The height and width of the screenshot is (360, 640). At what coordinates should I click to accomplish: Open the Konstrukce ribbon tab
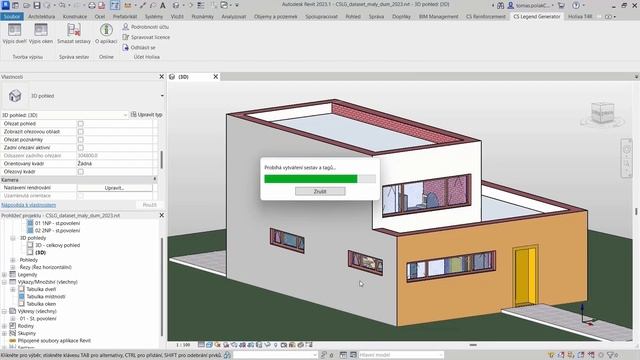point(75,17)
